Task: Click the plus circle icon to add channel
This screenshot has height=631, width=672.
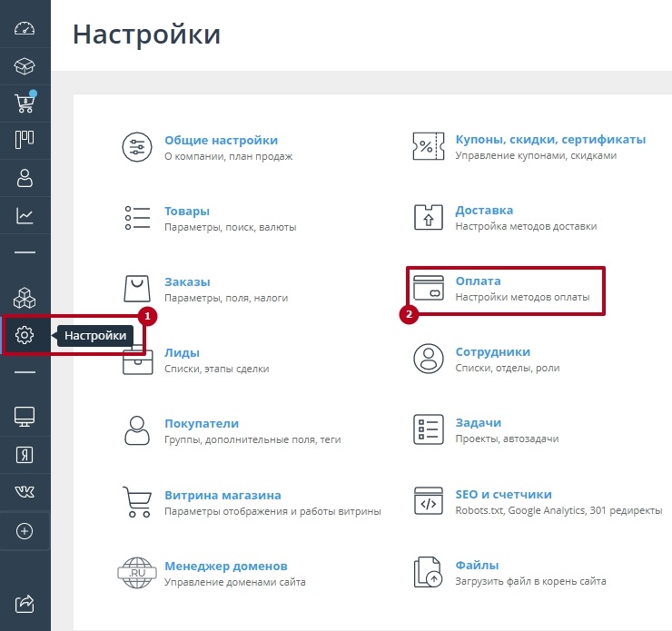Action: point(25,532)
